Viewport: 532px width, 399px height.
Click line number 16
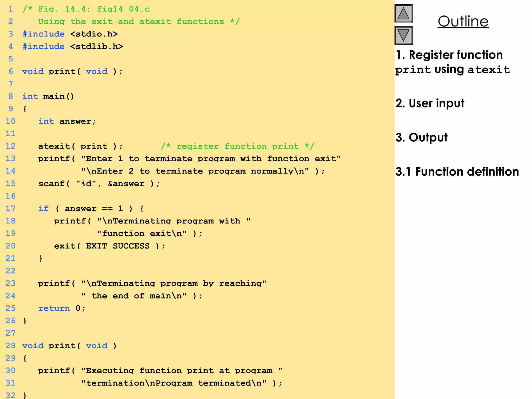pyautogui.click(x=10, y=196)
